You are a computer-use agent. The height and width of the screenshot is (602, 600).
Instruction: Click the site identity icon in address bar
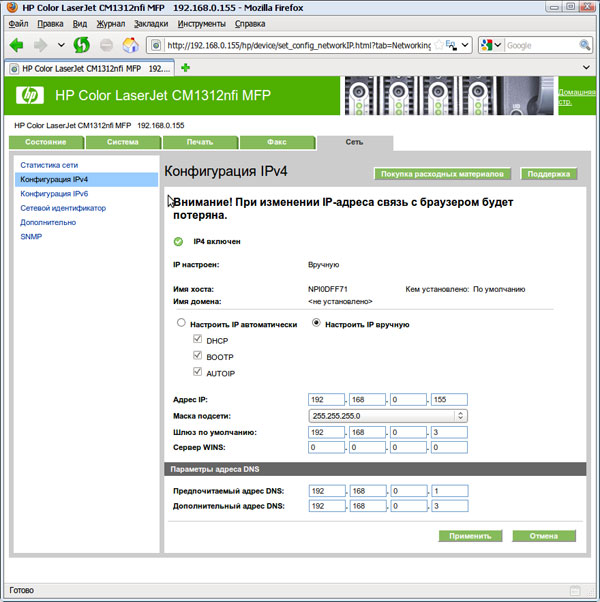tap(156, 45)
